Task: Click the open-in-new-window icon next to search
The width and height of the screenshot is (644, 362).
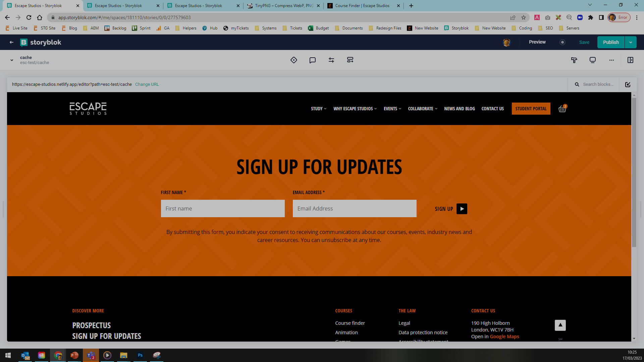Action: pos(628,84)
